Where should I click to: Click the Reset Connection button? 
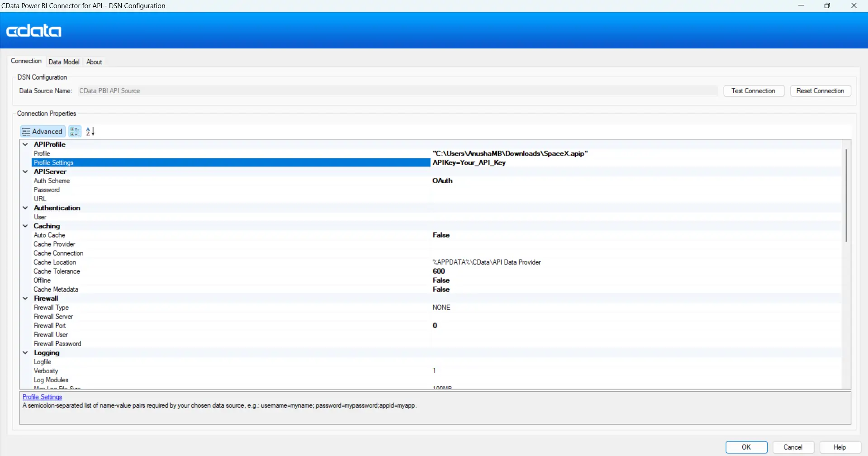821,91
